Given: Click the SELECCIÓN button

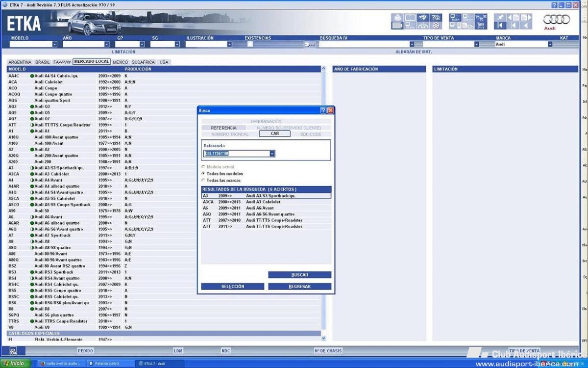Looking at the screenshot, I should click(233, 287).
